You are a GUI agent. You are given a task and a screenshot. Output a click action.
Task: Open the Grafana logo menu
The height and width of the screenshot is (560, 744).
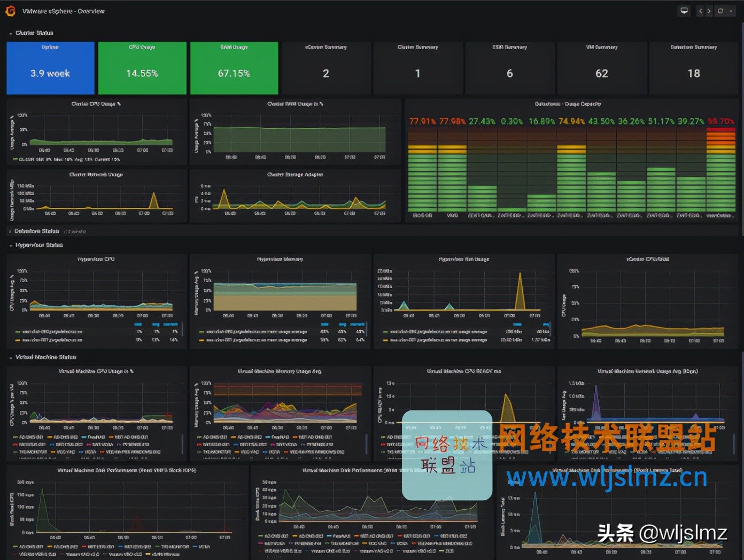[10, 11]
